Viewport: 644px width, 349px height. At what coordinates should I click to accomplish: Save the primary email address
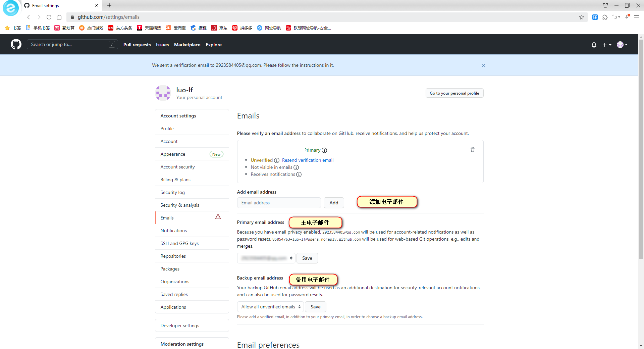pyautogui.click(x=307, y=258)
